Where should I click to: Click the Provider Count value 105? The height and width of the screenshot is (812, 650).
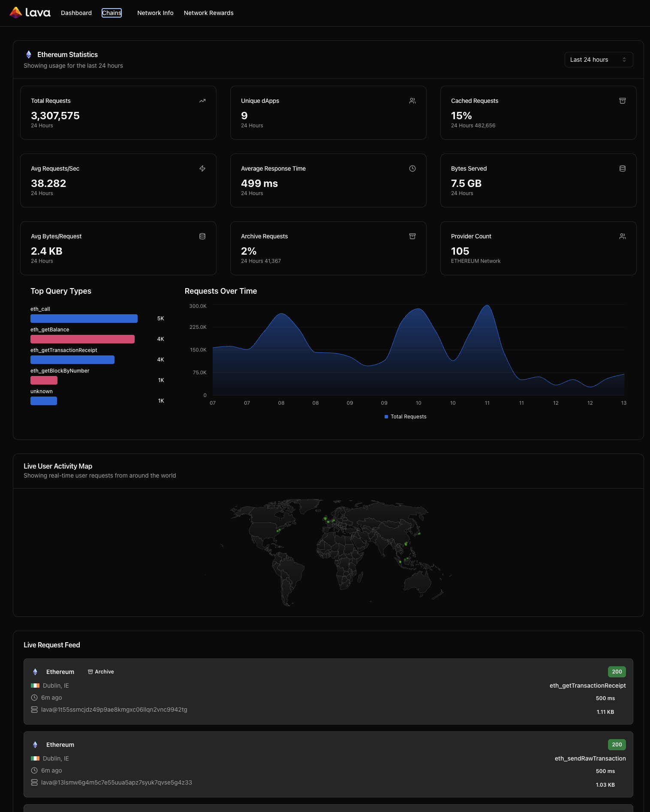pyautogui.click(x=460, y=251)
